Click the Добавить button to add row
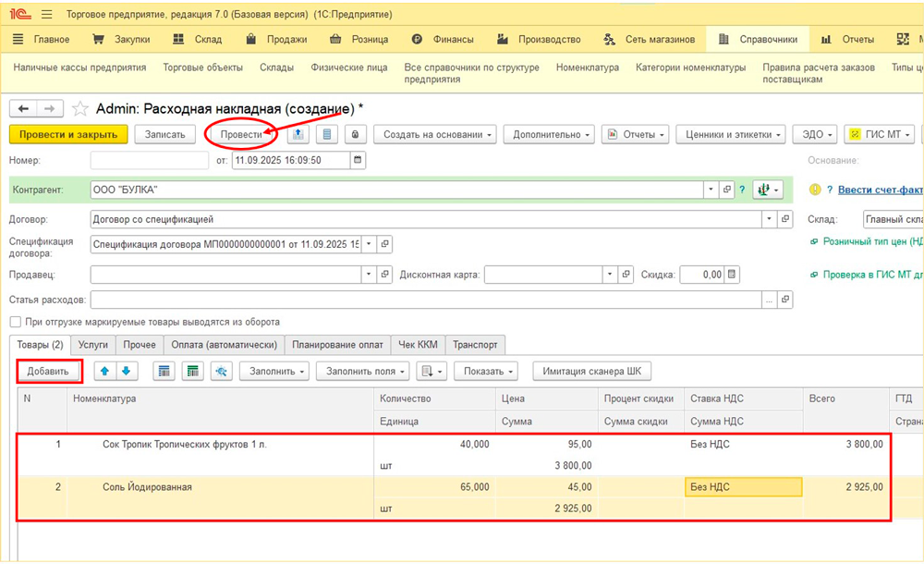This screenshot has height=564, width=924. coord(49,371)
